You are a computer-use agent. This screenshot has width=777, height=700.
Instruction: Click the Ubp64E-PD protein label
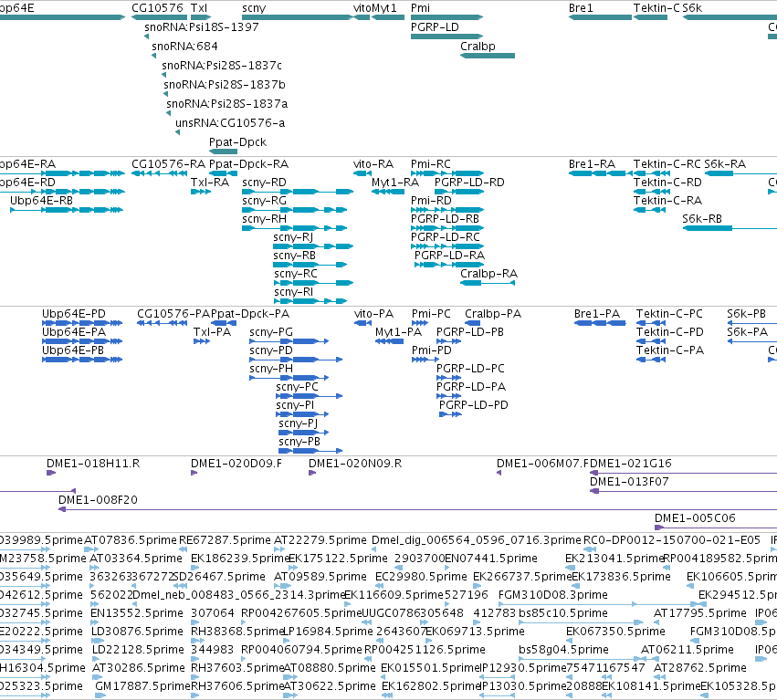74,314
